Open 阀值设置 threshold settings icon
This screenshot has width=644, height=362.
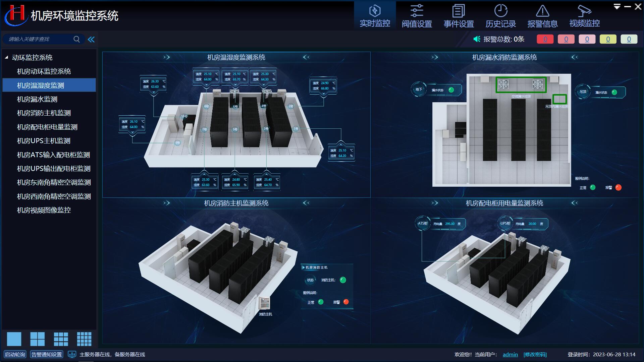(417, 11)
